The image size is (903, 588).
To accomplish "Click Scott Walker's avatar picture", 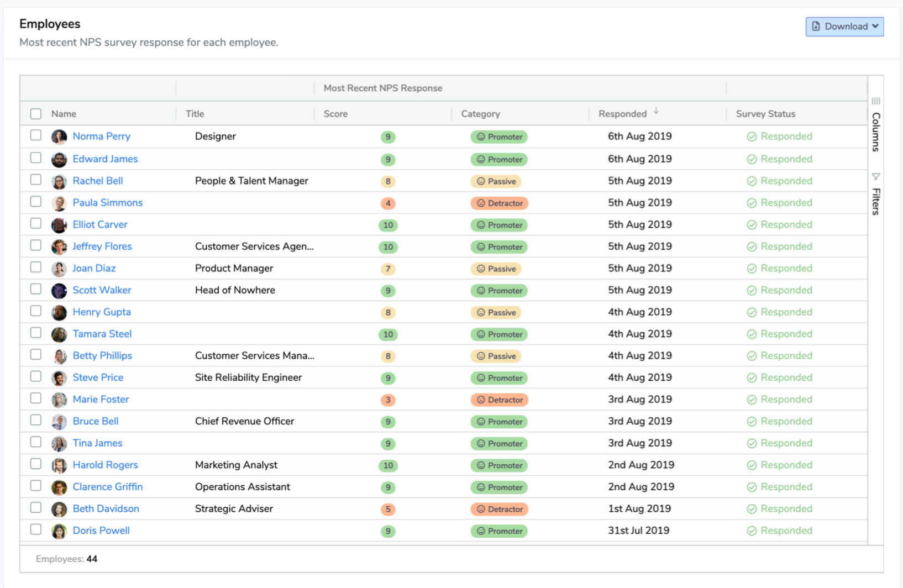I will click(x=59, y=291).
